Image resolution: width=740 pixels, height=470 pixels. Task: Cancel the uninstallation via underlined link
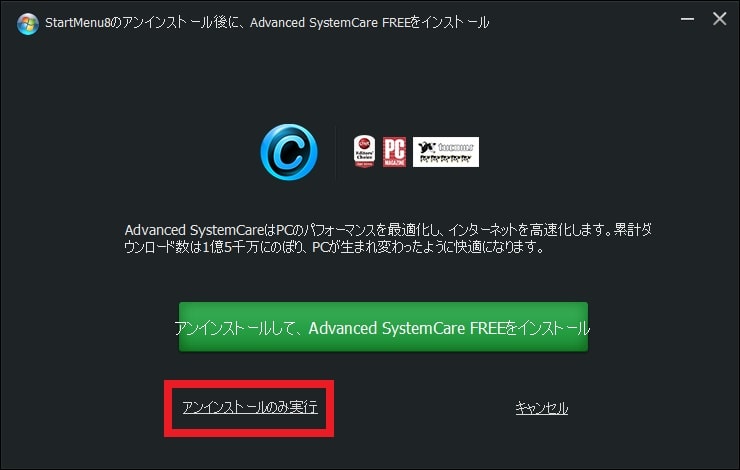coord(541,408)
